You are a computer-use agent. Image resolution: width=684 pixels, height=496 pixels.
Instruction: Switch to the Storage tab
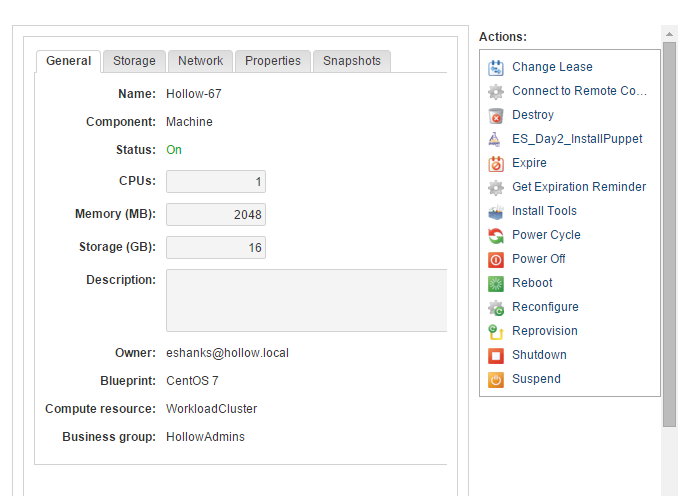[134, 61]
